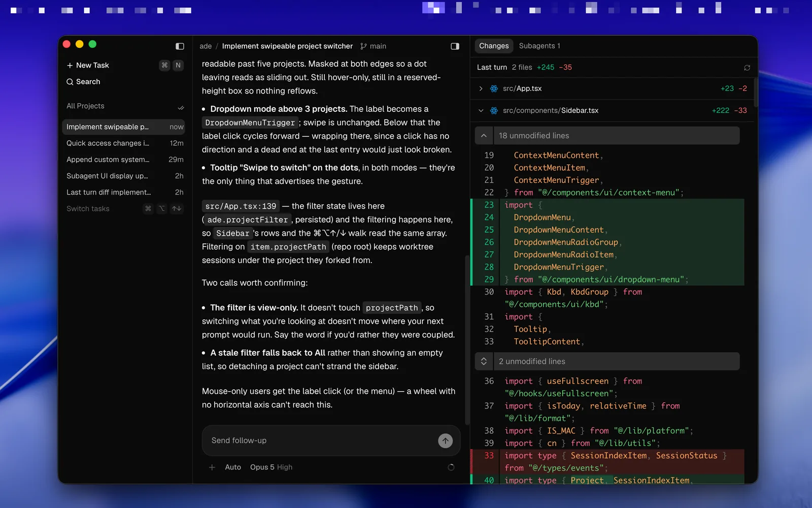Toggle the left sidebar panel icon
The width and height of the screenshot is (812, 508).
pos(180,46)
